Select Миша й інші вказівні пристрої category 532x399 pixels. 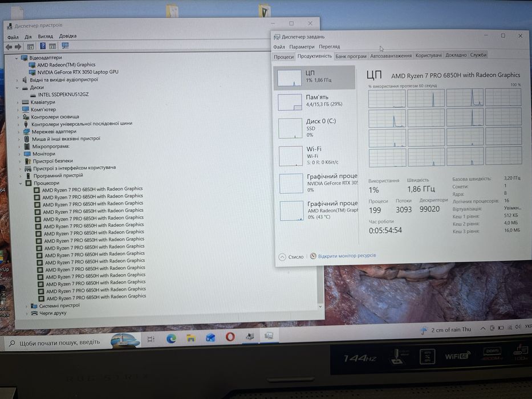coord(66,139)
